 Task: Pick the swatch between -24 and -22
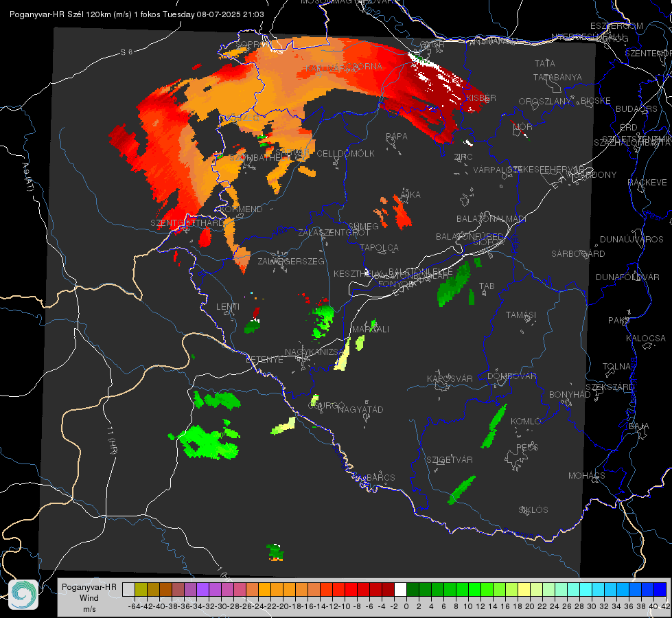264,589
